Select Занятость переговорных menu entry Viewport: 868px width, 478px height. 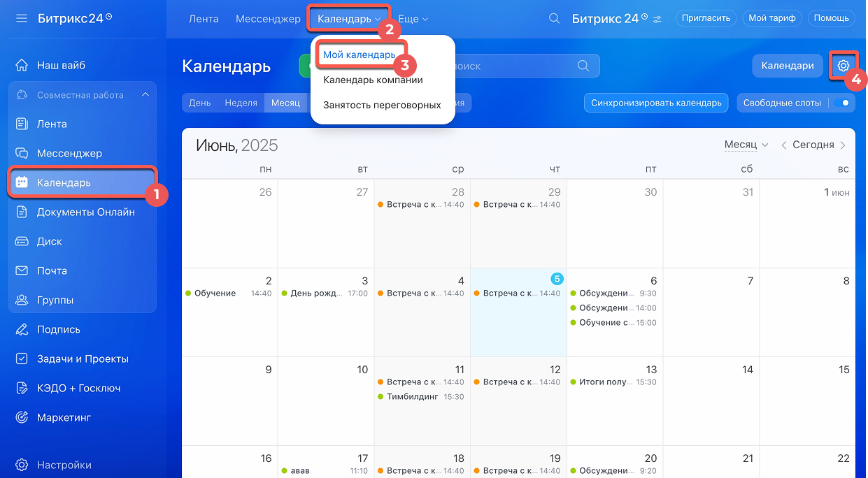pos(382,105)
